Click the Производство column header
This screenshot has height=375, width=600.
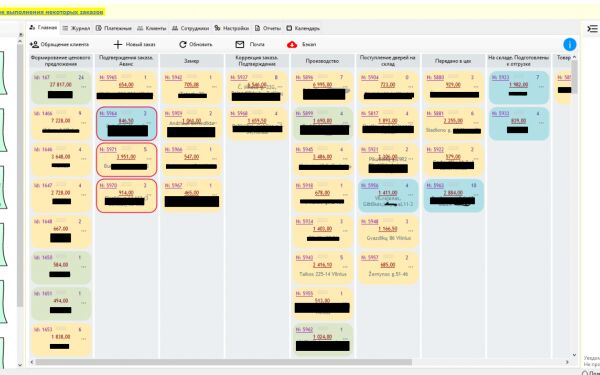coord(322,61)
